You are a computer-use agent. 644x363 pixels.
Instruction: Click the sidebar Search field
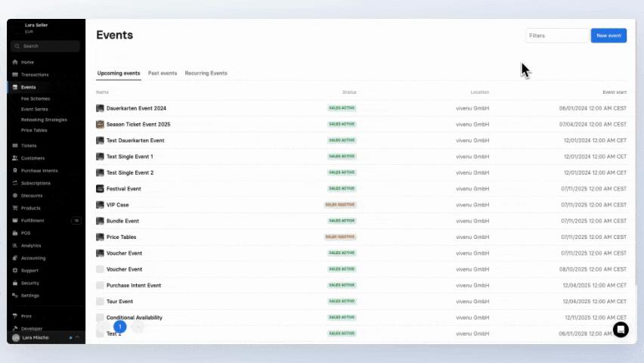point(45,46)
